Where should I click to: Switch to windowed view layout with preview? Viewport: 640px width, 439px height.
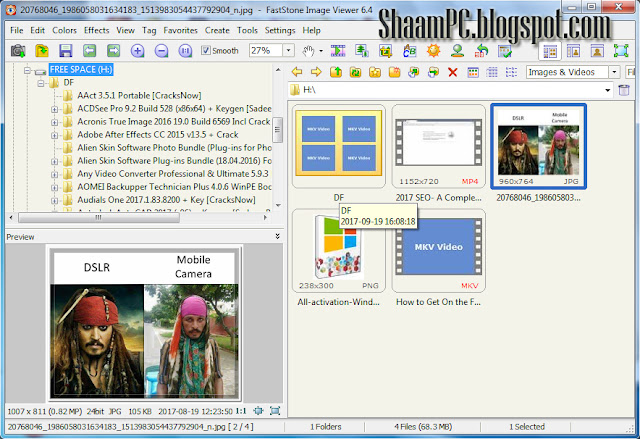[573, 51]
